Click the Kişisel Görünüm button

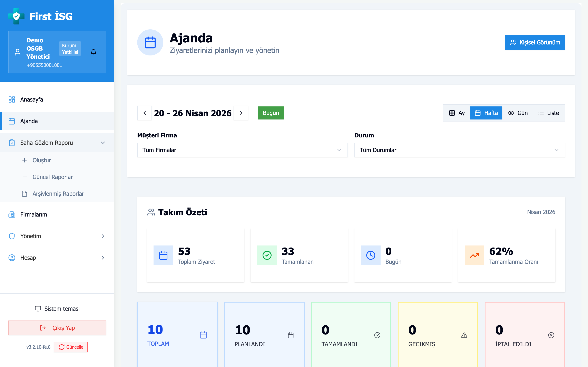[x=535, y=42]
